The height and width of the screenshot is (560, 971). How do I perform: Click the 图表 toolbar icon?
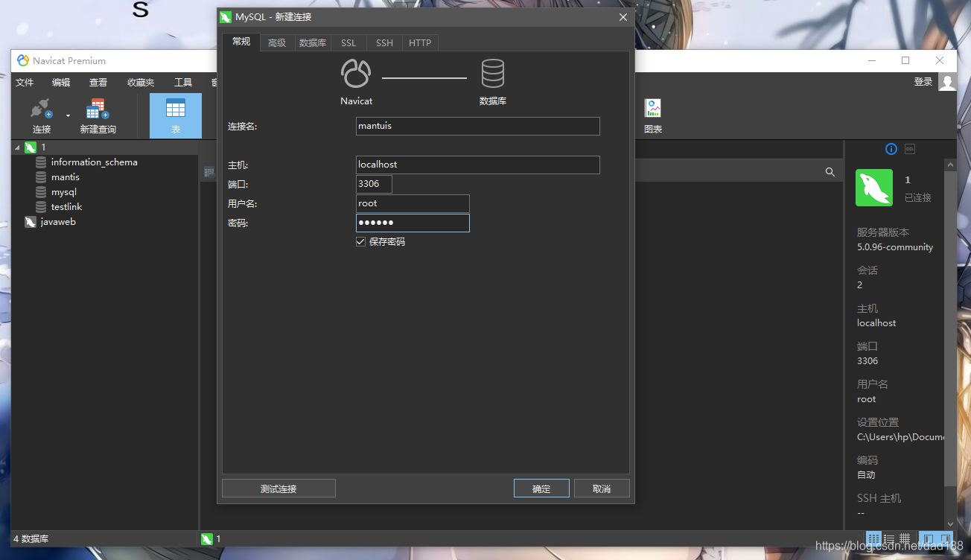click(x=653, y=109)
